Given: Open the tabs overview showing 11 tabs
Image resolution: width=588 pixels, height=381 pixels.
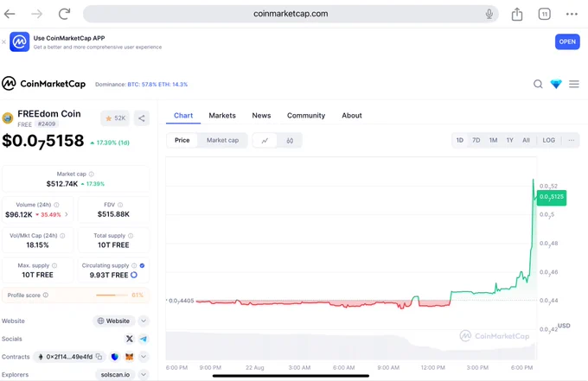Looking at the screenshot, I should pos(544,14).
